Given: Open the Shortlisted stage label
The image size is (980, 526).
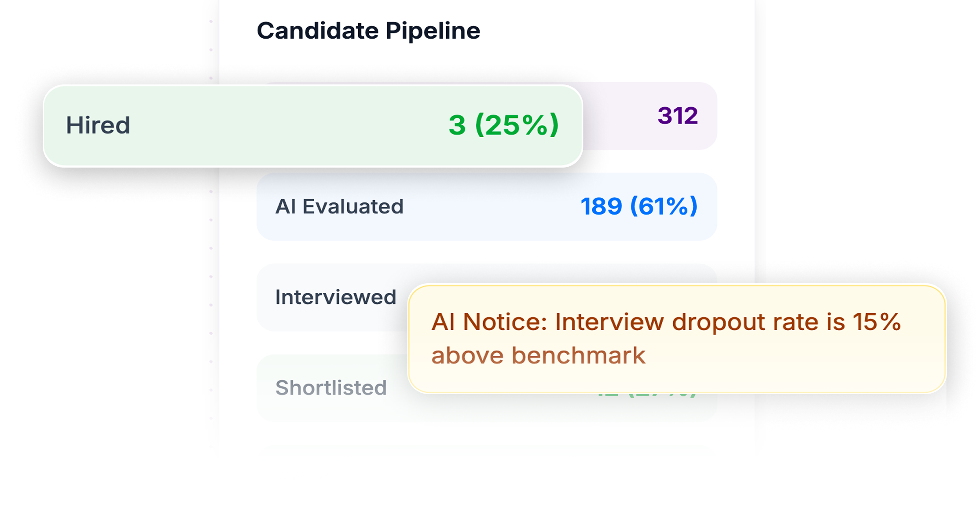Looking at the screenshot, I should point(331,387).
